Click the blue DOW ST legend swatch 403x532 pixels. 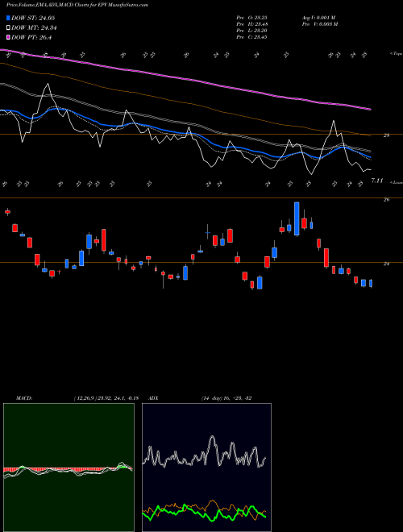coord(9,18)
